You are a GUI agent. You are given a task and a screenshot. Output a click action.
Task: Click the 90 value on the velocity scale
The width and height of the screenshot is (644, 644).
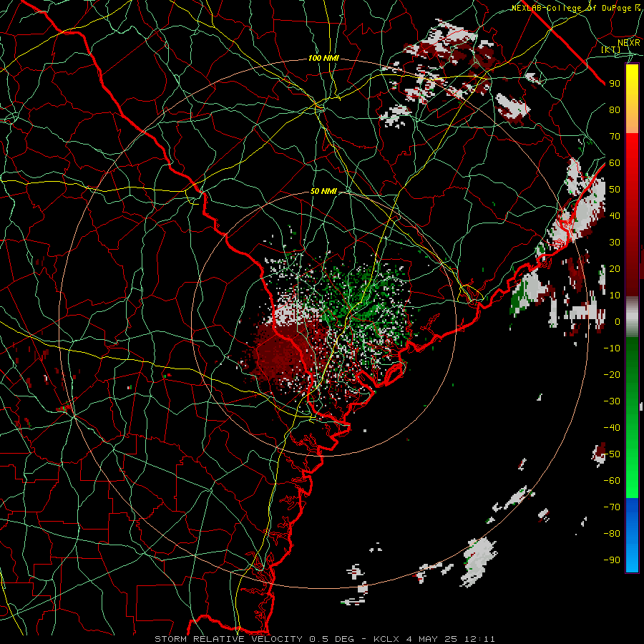click(615, 84)
